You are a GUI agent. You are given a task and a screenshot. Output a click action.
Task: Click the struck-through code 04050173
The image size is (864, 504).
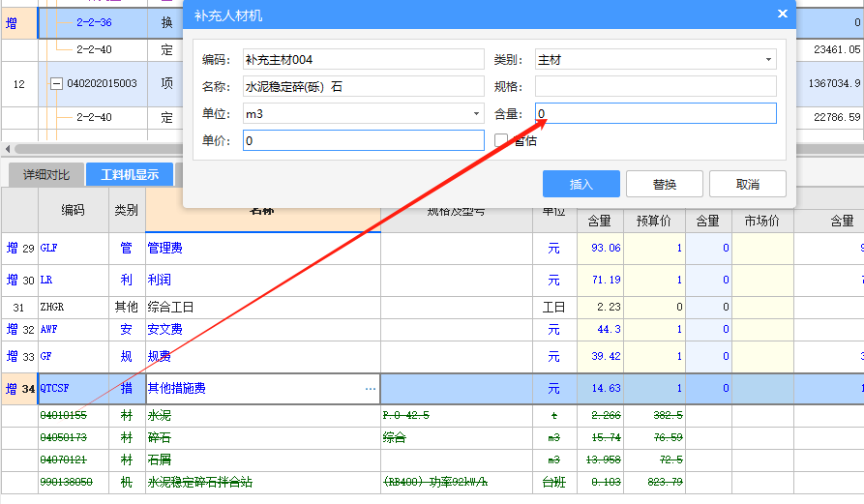click(x=63, y=438)
